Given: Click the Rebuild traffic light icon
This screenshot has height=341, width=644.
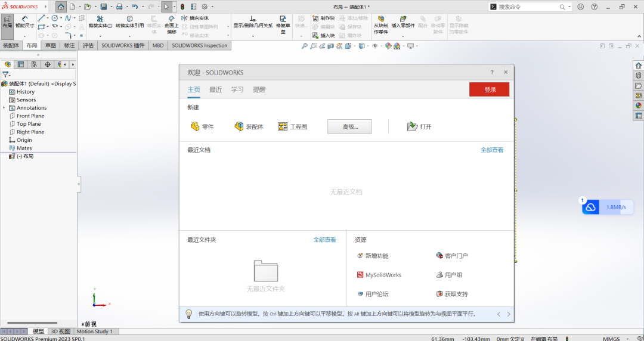Looking at the screenshot, I should pyautogui.click(x=182, y=7).
